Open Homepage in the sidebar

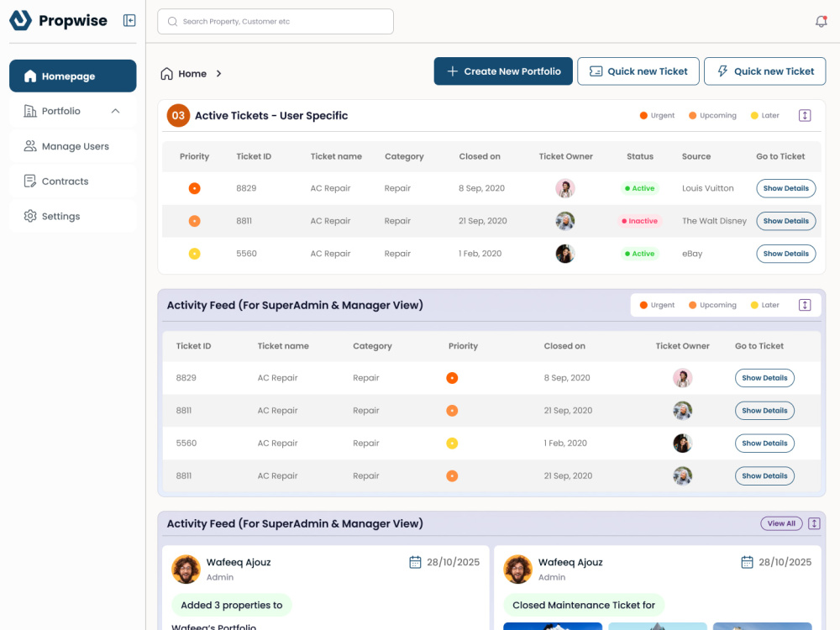click(73, 76)
